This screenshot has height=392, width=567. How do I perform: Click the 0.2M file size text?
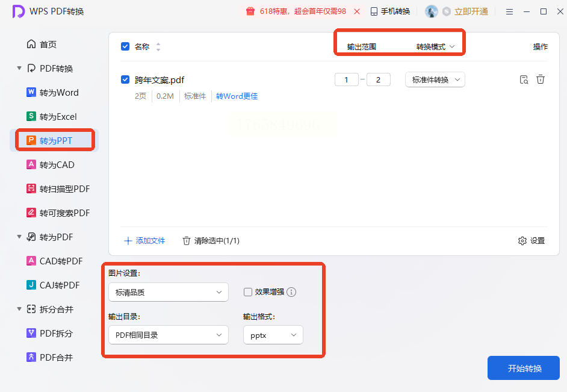(x=165, y=96)
